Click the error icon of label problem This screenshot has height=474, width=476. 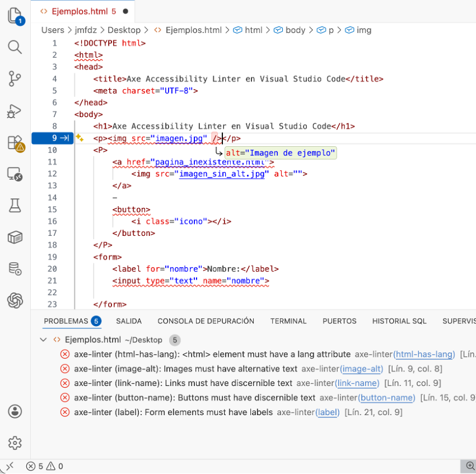pyautogui.click(x=64, y=412)
